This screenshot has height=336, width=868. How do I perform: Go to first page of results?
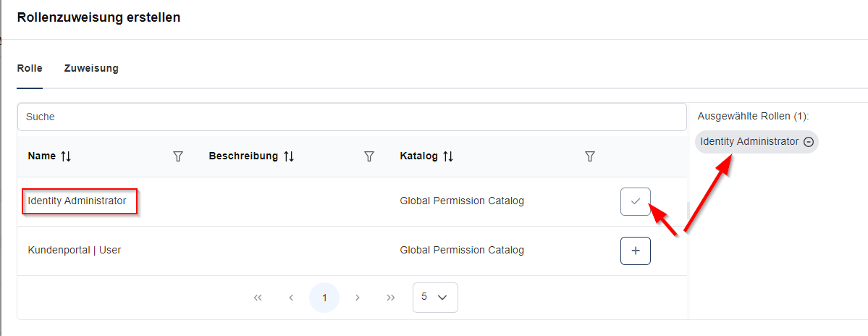pyautogui.click(x=258, y=298)
